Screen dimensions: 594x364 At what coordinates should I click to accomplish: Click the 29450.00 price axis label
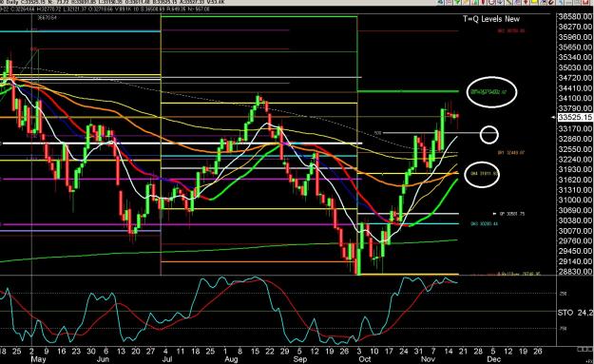click(575, 251)
